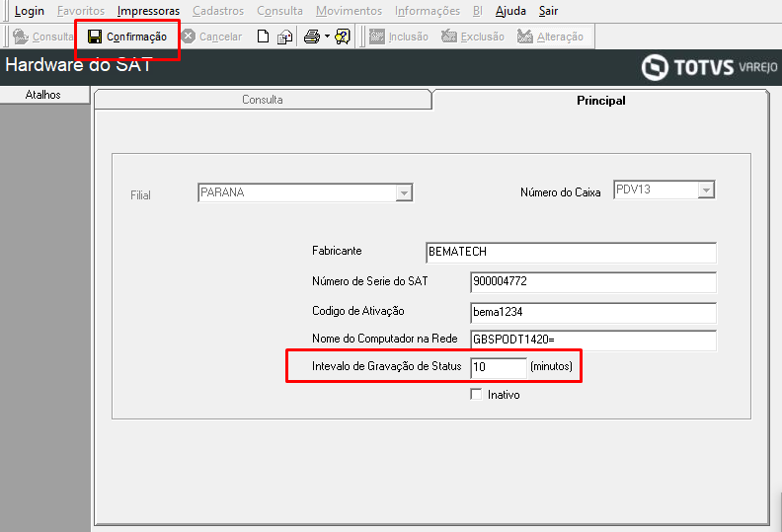Open the BI menu
Image resolution: width=782 pixels, height=532 pixels.
click(477, 11)
